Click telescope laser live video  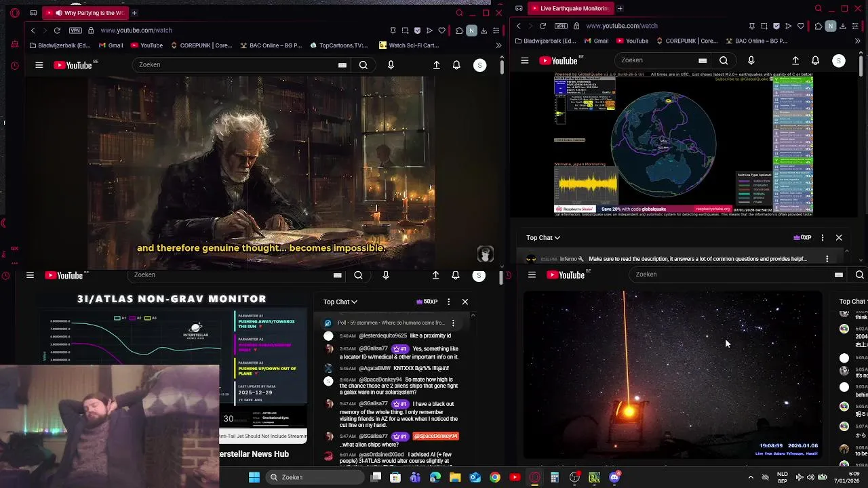673,375
